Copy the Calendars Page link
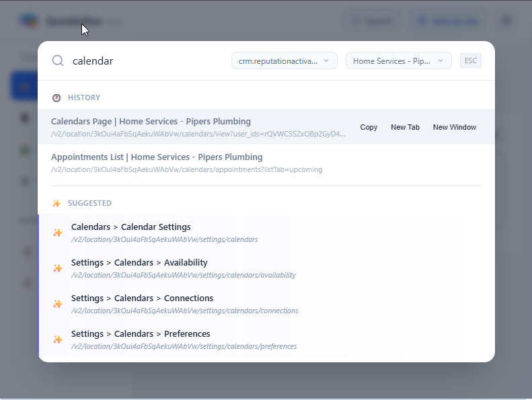The height and width of the screenshot is (400, 532). 369,127
